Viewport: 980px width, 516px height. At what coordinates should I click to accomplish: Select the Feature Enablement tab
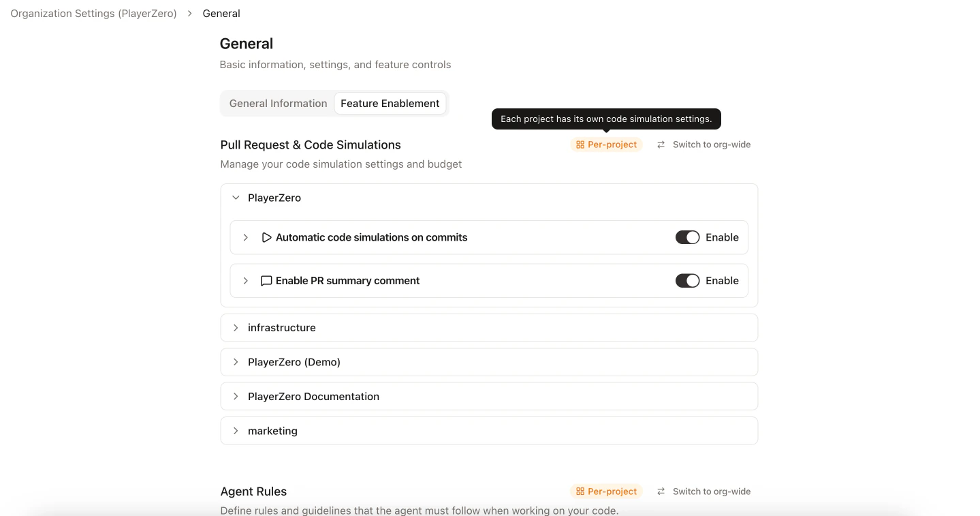[x=390, y=103]
